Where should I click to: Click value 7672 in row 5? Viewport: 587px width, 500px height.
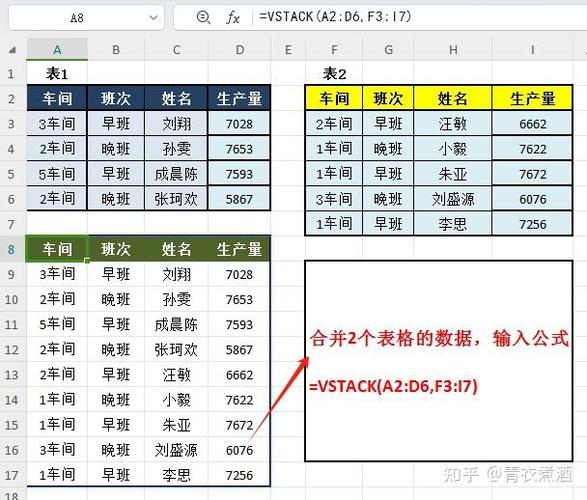click(532, 174)
